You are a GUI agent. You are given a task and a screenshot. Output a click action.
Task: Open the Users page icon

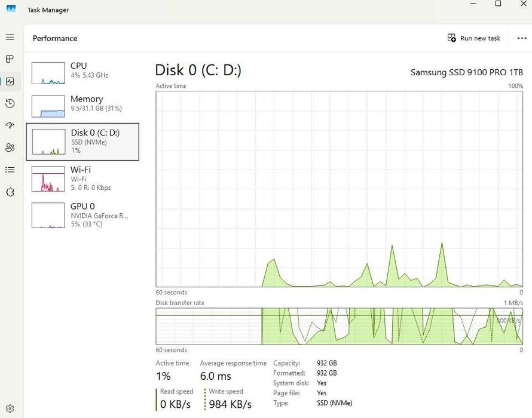click(x=10, y=147)
